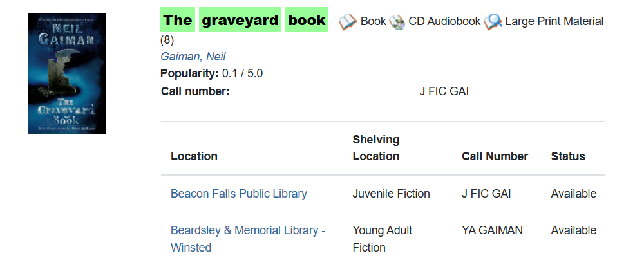Visit author link Gaiman, Neil
The height and width of the screenshot is (267, 644).
pyautogui.click(x=193, y=57)
